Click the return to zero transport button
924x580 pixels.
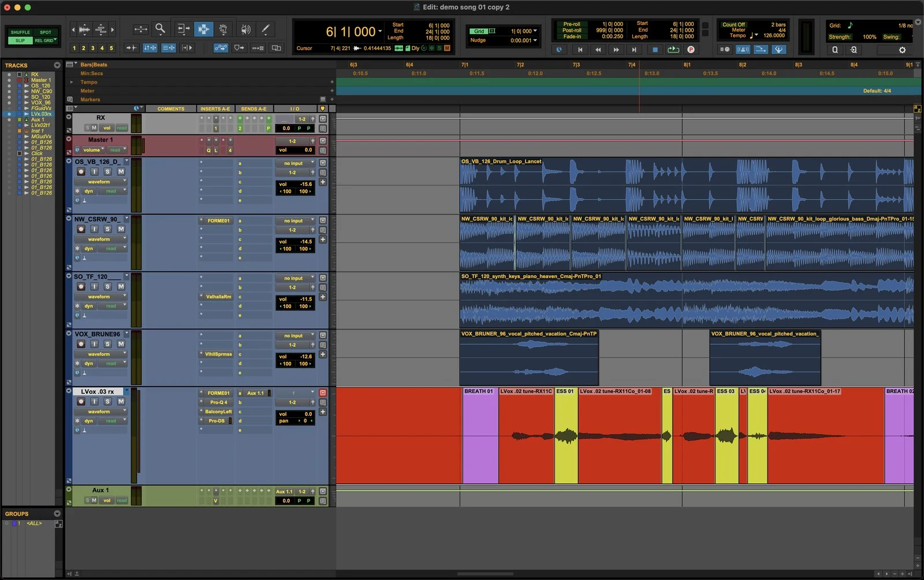pyautogui.click(x=580, y=50)
